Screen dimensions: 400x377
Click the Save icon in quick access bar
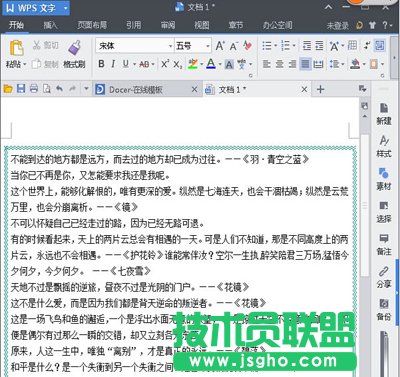pos(21,89)
